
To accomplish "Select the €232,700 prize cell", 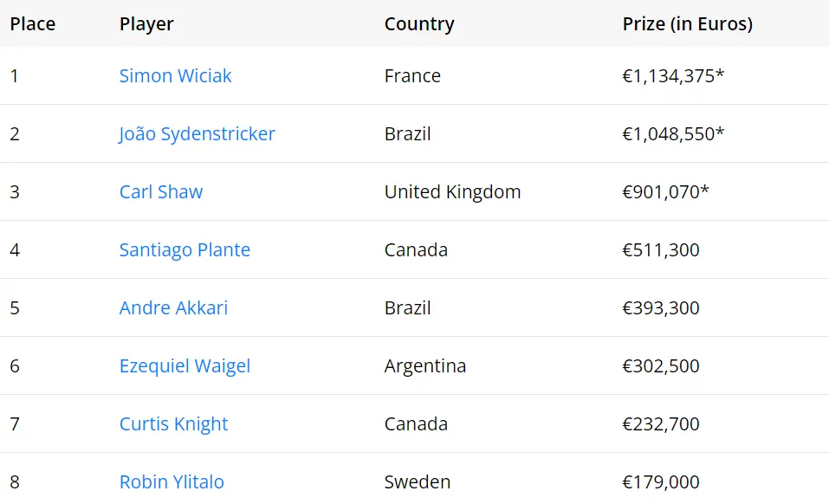I will tap(660, 424).
